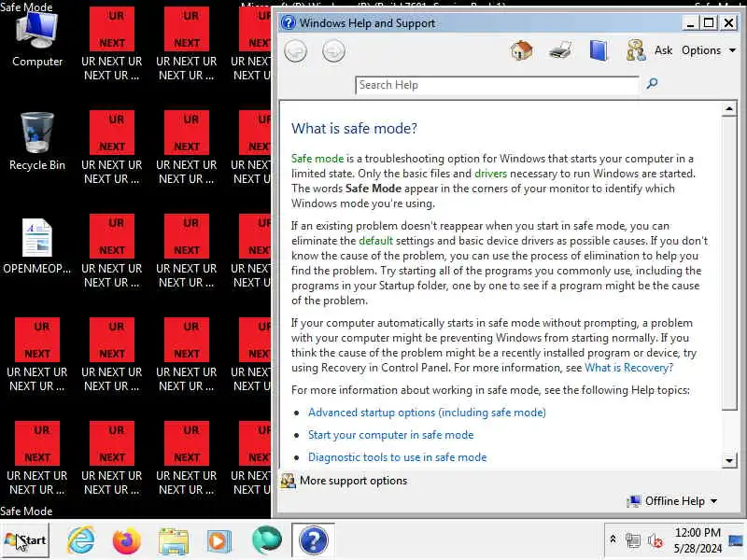
Task: Click the help pane scroll-down arrow
Action: pyautogui.click(x=729, y=460)
